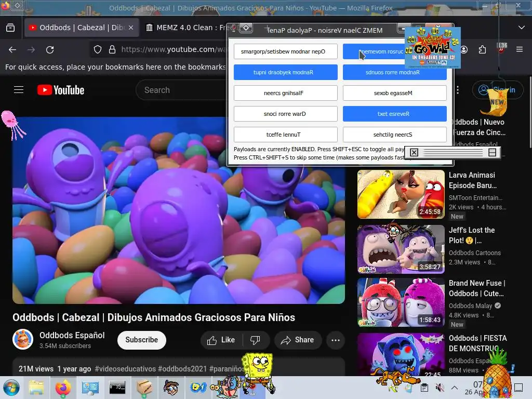This screenshot has width=532, height=399.
Task: Click the show desktop icon at taskbar end
Action: point(518,388)
